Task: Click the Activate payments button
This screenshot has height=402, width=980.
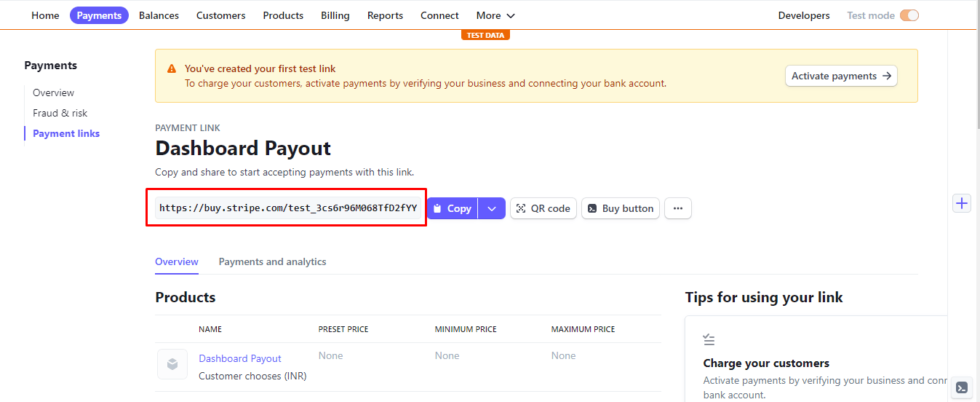Action: [x=840, y=76]
